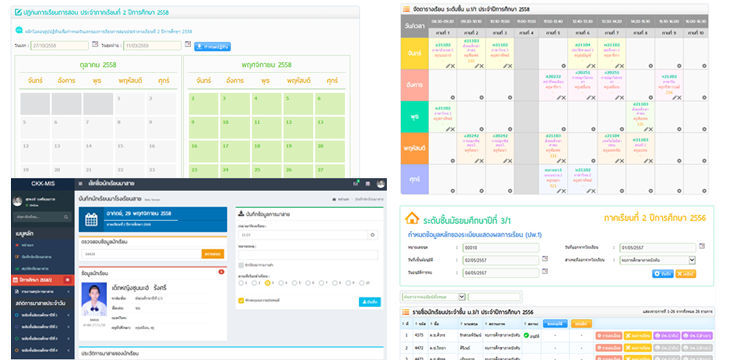This screenshot has height=360, width=729.
Task: Click the orange cancel button in class 3/1 form
Action: pos(686,274)
